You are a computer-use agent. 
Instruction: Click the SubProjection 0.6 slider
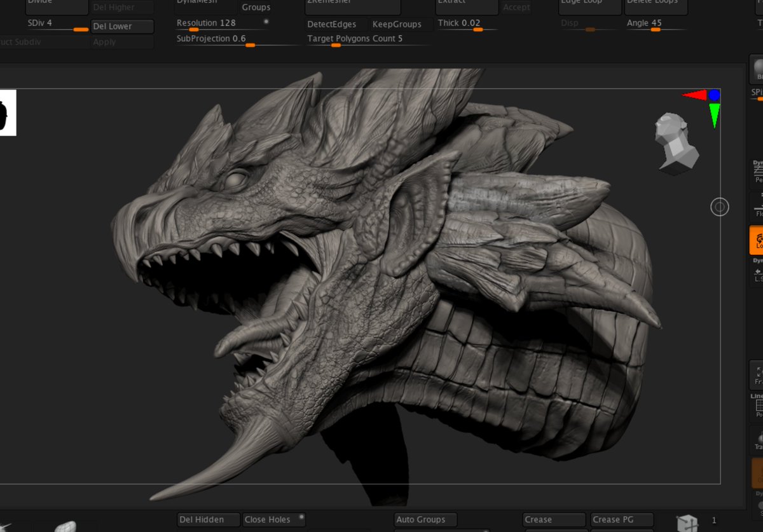coord(238,41)
